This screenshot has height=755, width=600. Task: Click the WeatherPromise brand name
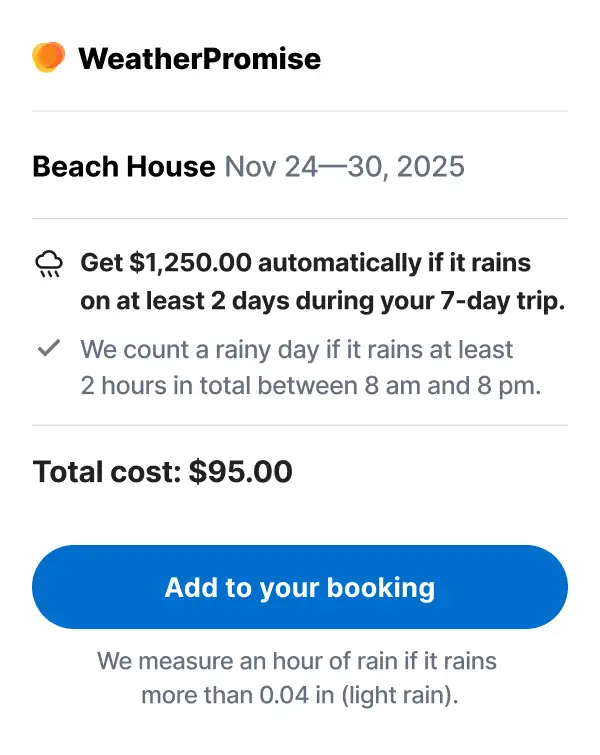[x=199, y=59]
